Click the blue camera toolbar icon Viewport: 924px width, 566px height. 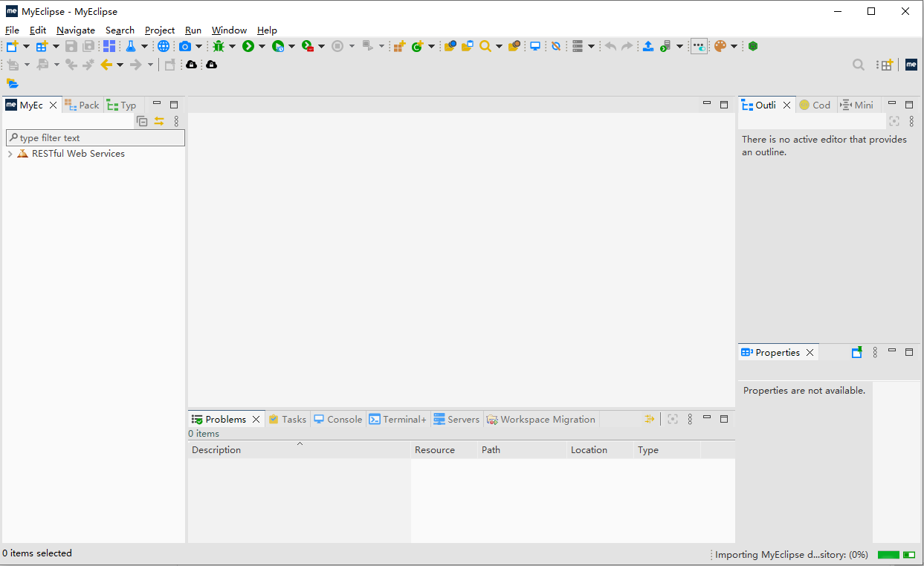point(185,46)
